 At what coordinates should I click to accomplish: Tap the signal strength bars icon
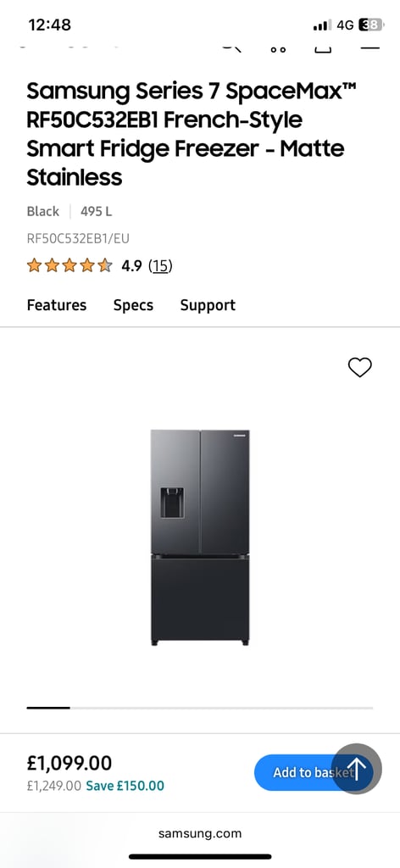click(322, 25)
